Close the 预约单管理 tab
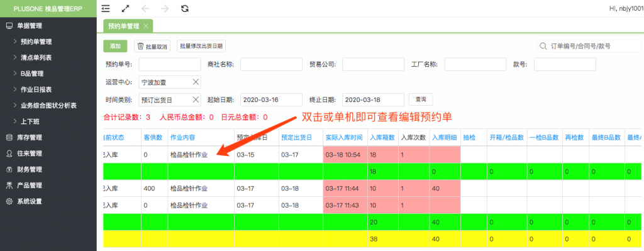This screenshot has width=644, height=251. pos(145,26)
